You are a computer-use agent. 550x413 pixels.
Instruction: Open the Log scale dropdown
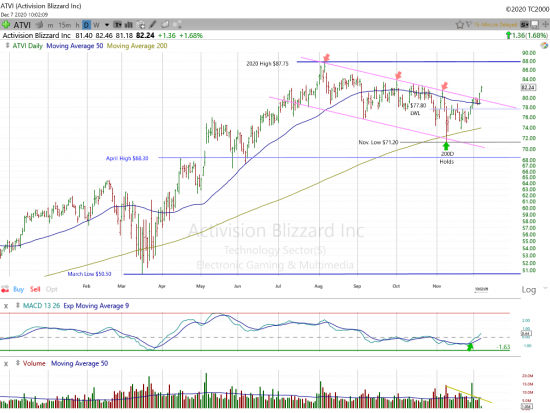click(545, 288)
